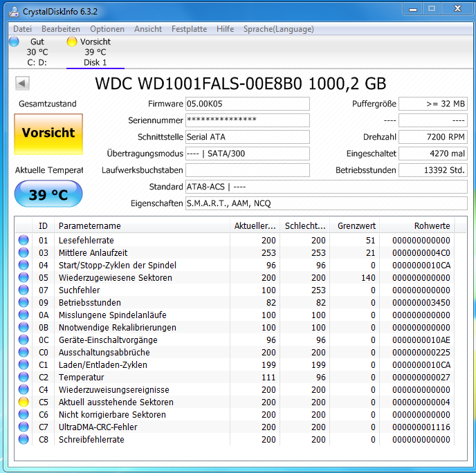Click raw value 000000001116
476x473 pixels.
pyautogui.click(x=421, y=427)
